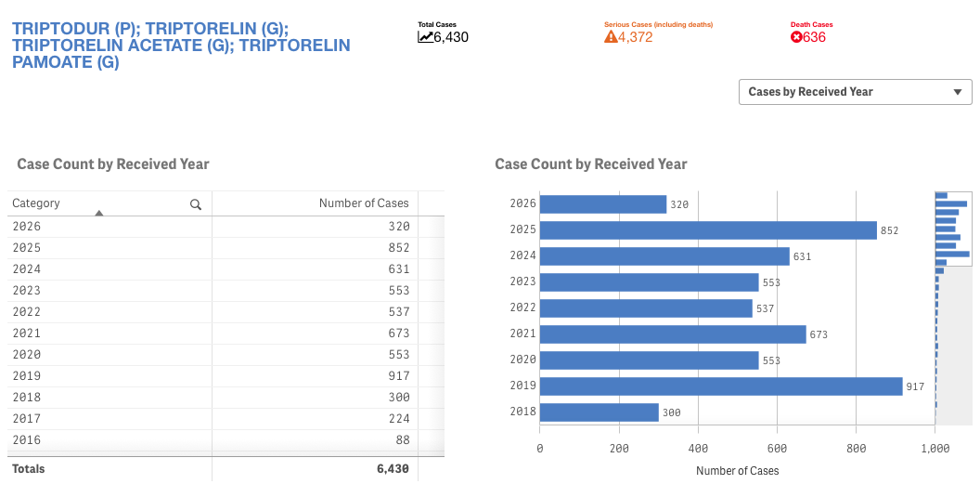Click the Totals value 6,430 in table
The image size is (980, 484).
tap(393, 468)
